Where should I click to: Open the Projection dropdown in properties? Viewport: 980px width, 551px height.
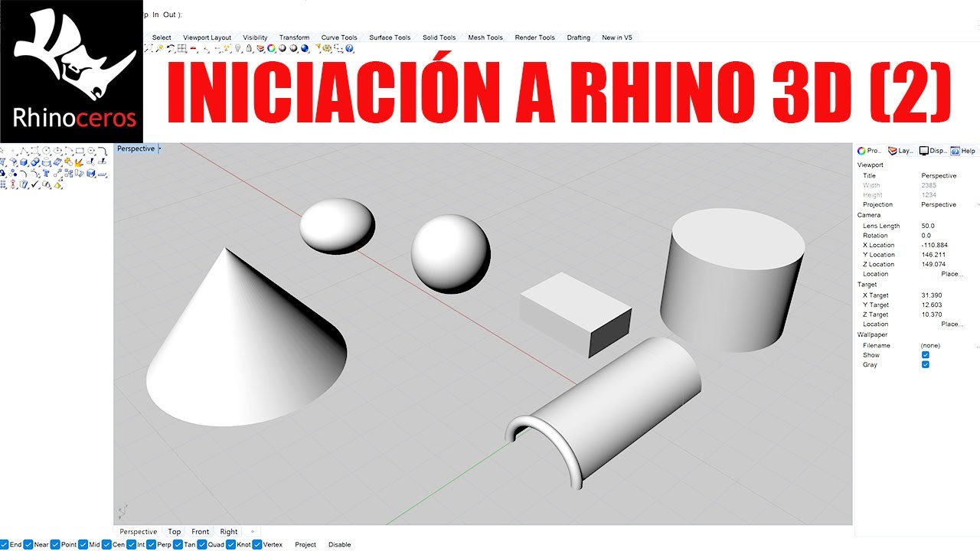click(978, 205)
